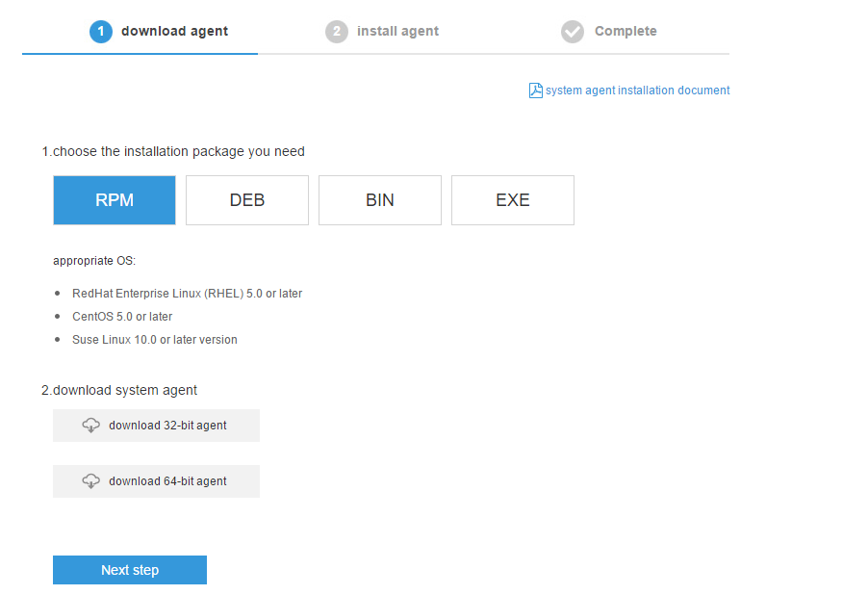Pick the EXE installation package

click(513, 200)
